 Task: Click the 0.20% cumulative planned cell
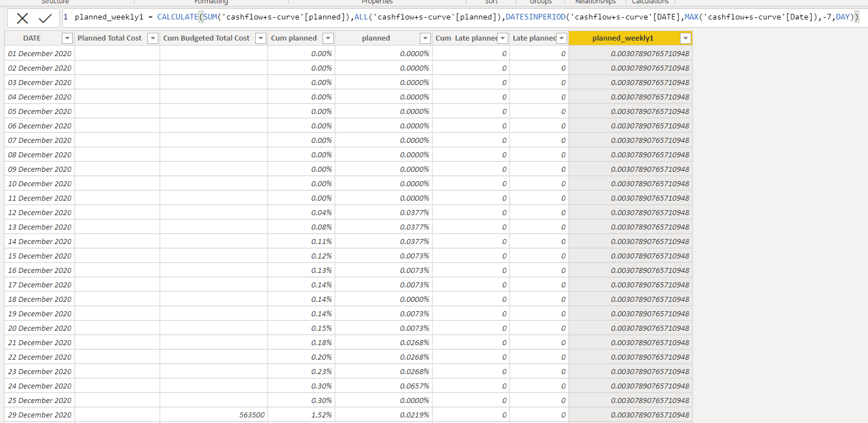(x=301, y=357)
